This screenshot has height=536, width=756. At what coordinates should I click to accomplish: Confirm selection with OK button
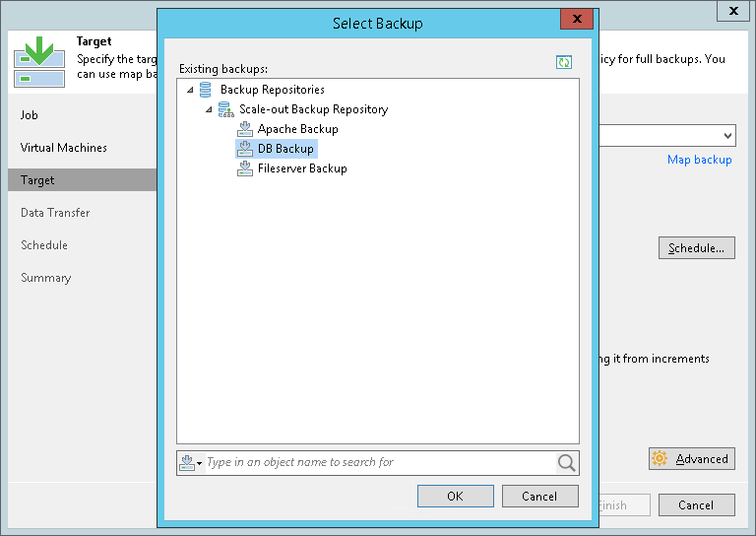point(455,496)
